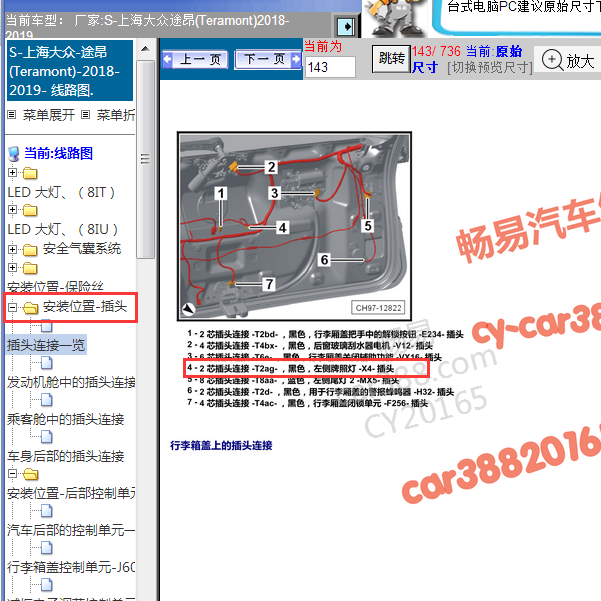
Task: Open 车身后部的插头连接 page
Action: (x=66, y=456)
